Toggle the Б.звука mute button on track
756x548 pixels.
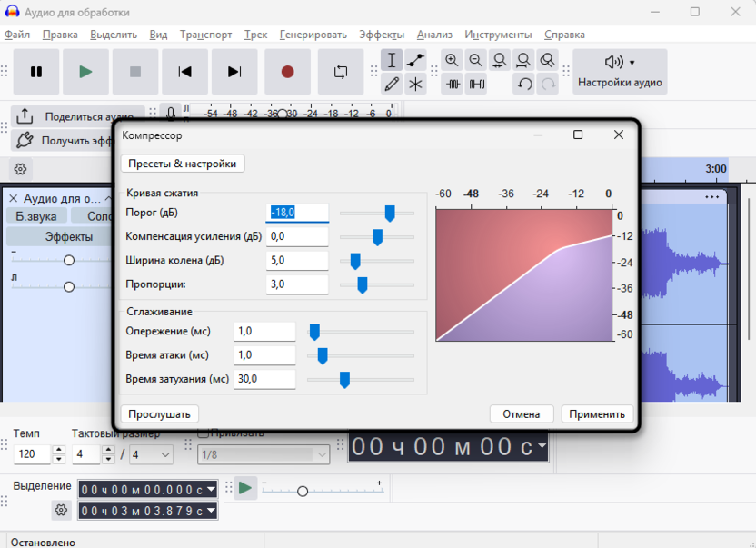[x=36, y=216]
